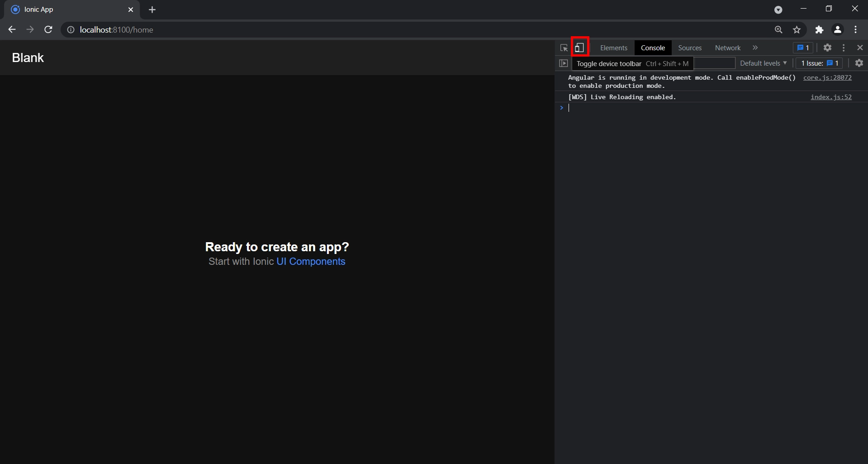Open Chrome's three-dot menu
The height and width of the screenshot is (464, 868).
click(855, 29)
